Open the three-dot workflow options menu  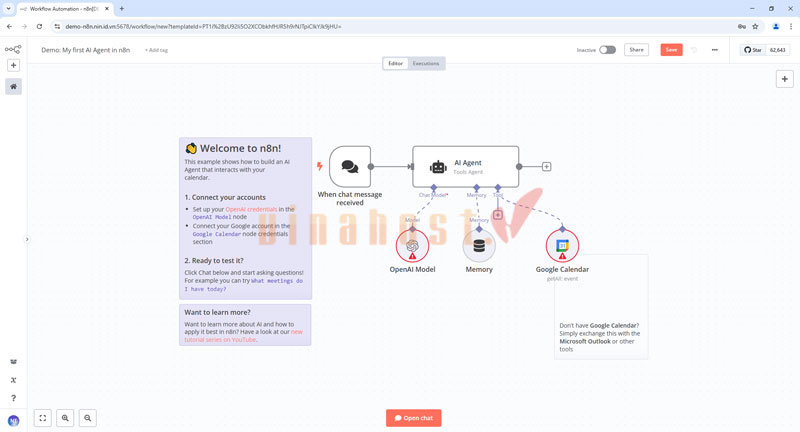(715, 50)
